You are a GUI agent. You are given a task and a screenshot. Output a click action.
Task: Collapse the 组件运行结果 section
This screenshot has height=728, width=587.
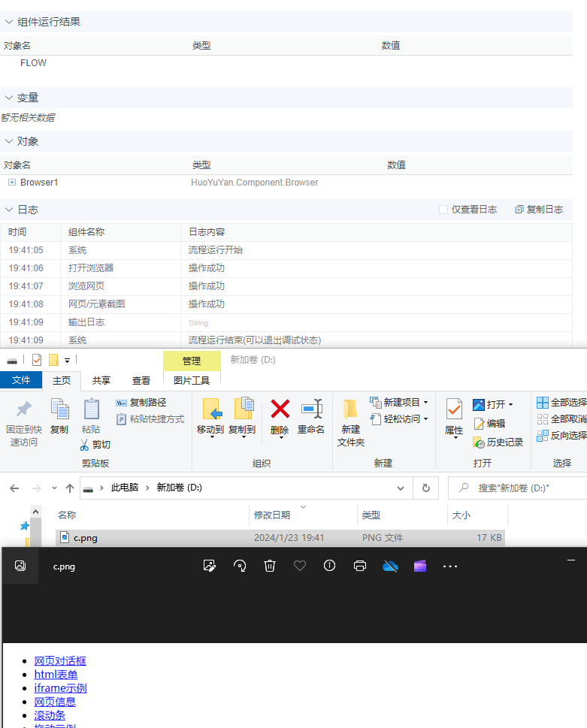click(9, 22)
